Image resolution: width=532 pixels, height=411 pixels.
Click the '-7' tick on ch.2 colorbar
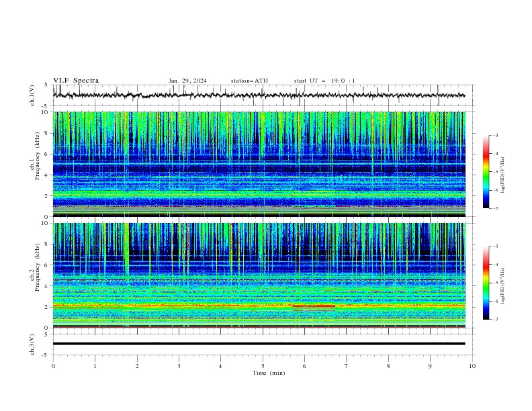click(496, 319)
